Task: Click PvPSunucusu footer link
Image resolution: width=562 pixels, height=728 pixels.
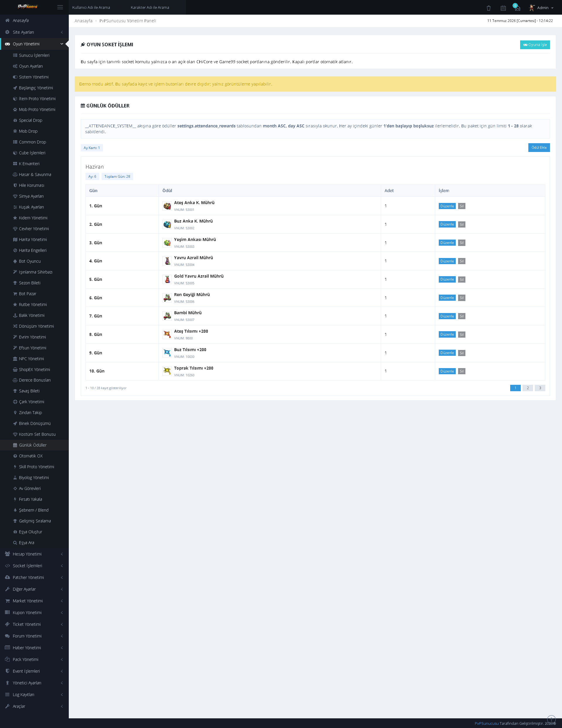Action: click(486, 723)
